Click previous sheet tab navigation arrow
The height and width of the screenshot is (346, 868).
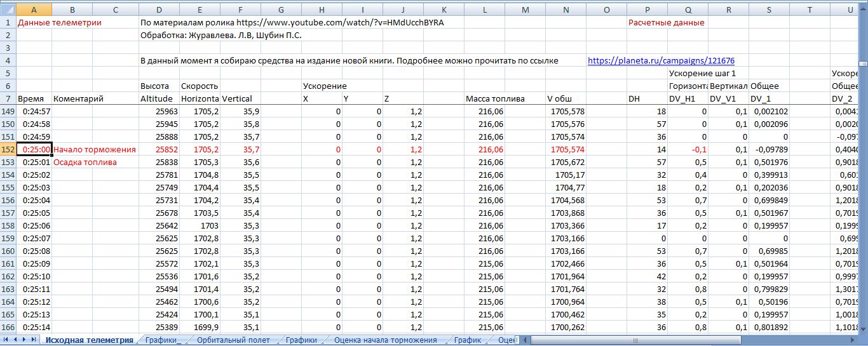(x=16, y=340)
